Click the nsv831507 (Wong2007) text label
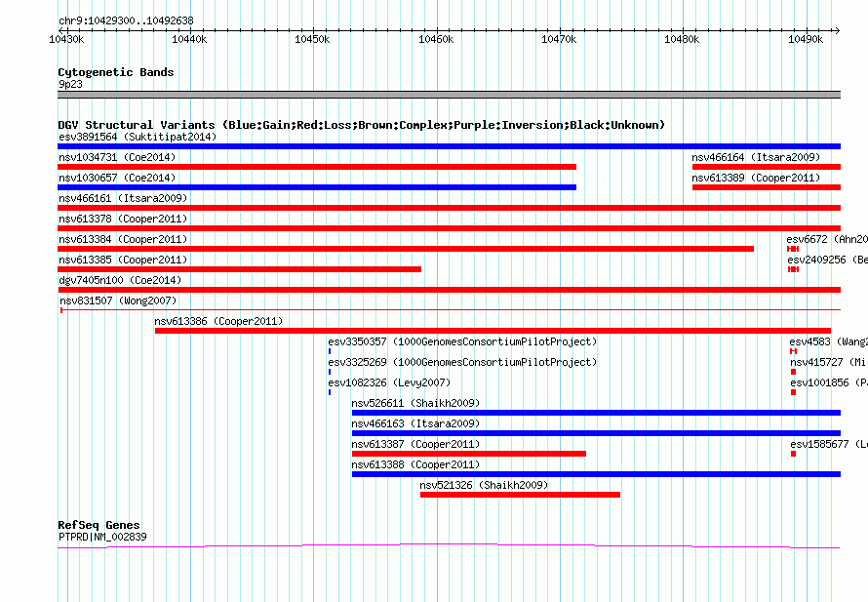 [x=118, y=301]
